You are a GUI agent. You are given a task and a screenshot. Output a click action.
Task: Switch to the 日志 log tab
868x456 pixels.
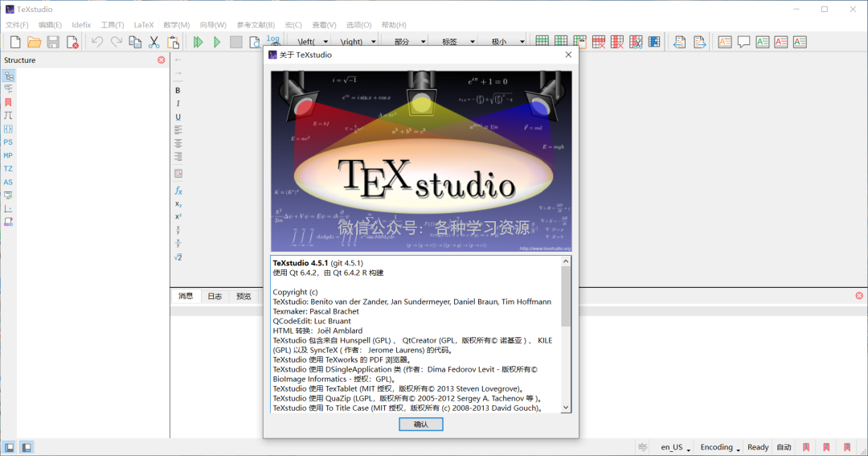pos(215,297)
